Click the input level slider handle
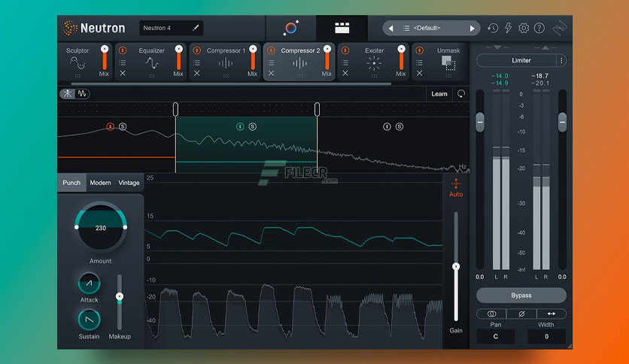The image size is (629, 364). tap(480, 122)
